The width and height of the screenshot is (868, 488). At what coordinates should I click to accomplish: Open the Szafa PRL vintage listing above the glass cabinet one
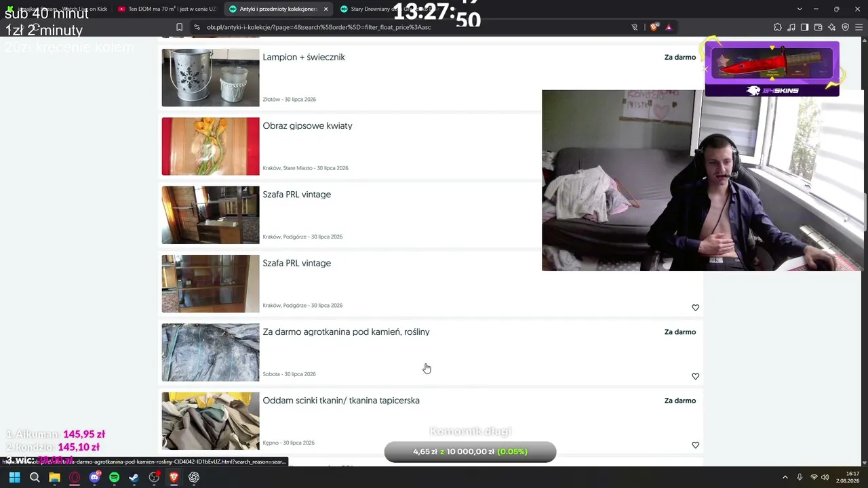tap(296, 195)
